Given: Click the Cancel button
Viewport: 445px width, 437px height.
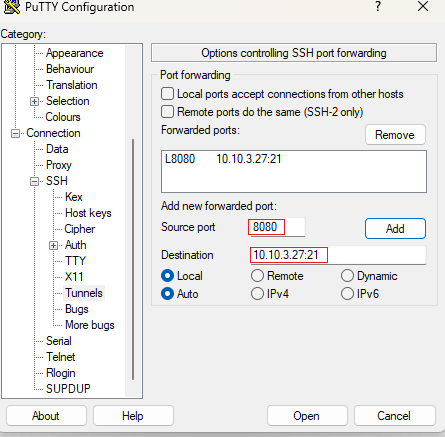Looking at the screenshot, I should (x=395, y=416).
